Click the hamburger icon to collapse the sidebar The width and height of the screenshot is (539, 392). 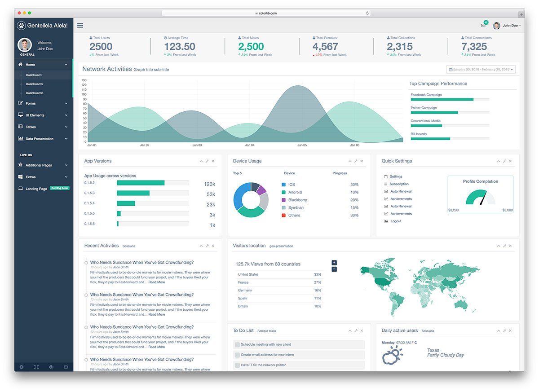tap(80, 25)
